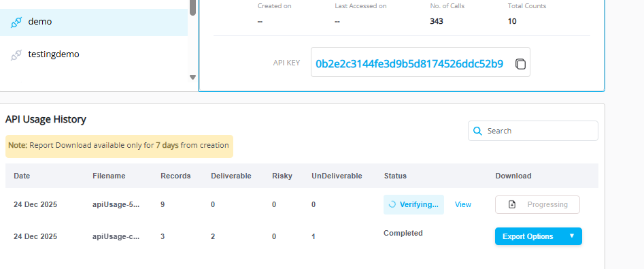Expand the Export Options dropdown arrow
The height and width of the screenshot is (269, 644).
[x=572, y=236]
